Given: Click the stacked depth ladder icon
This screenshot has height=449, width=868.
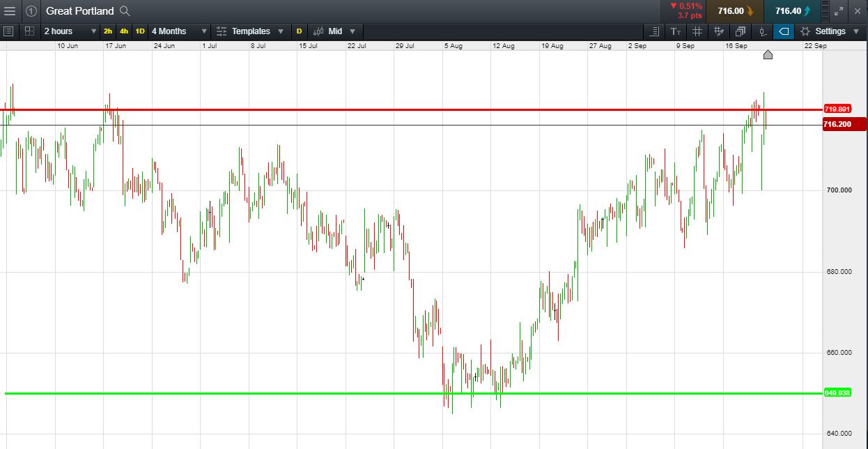Looking at the screenshot, I should (826, 11).
